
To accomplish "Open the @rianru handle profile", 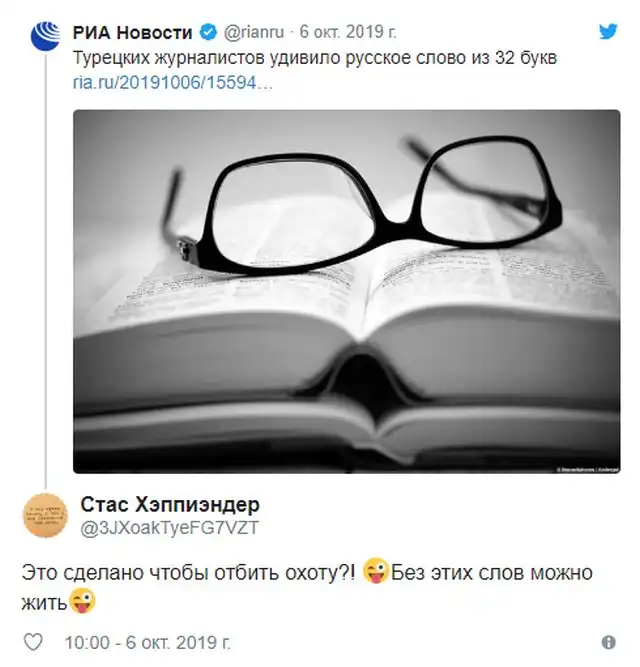I will coord(254,32).
